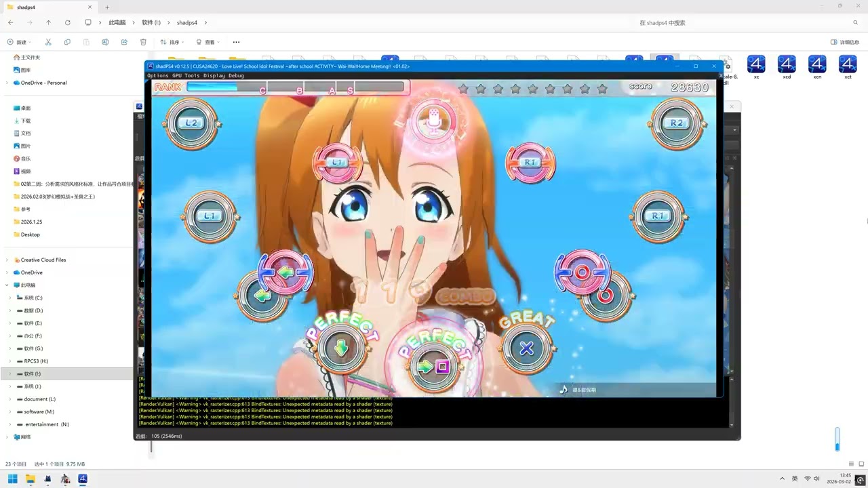Select the shadps4 Explorer tab
The width and height of the screenshot is (868, 488).
[49, 7]
